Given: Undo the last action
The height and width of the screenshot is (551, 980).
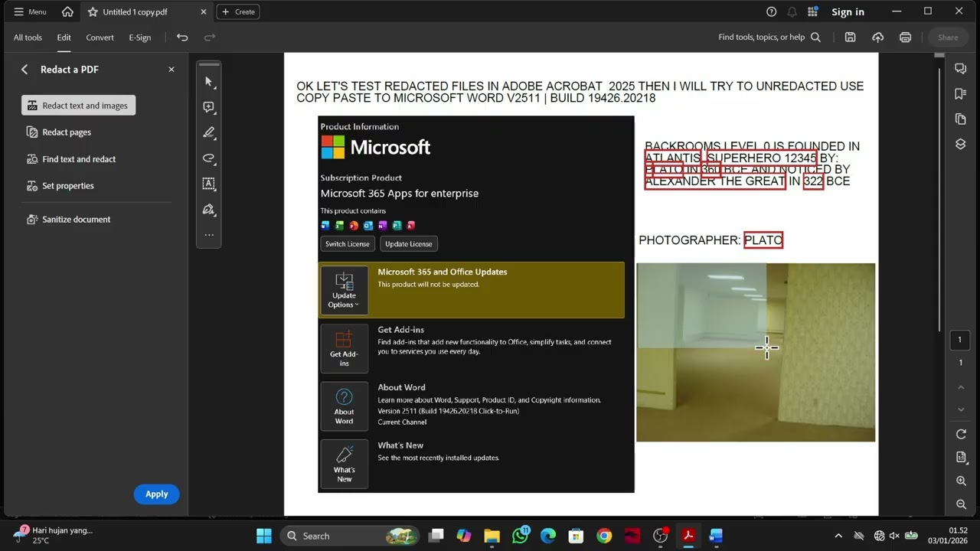Looking at the screenshot, I should point(182,37).
